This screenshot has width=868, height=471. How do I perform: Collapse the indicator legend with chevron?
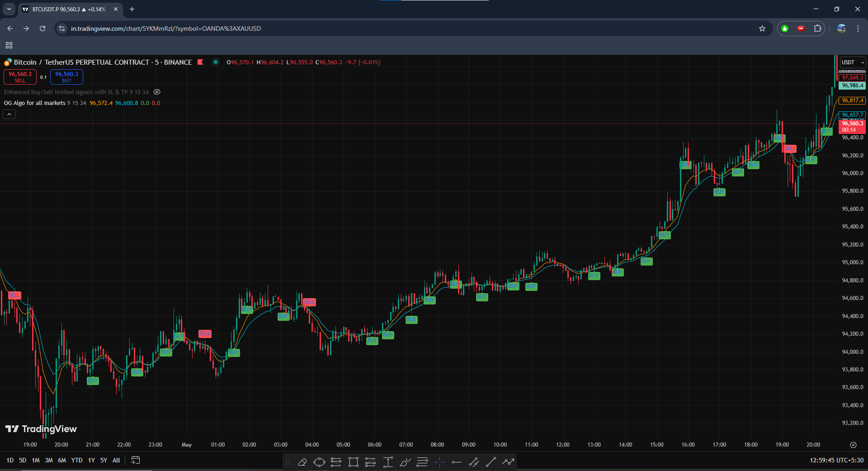coord(9,114)
